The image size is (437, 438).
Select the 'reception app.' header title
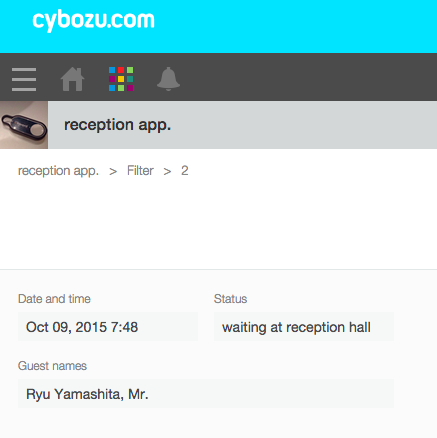click(x=117, y=125)
